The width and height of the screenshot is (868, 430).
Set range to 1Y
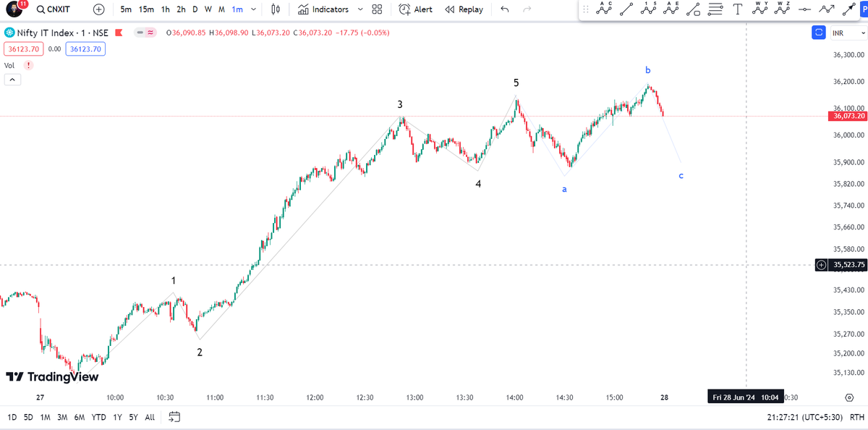pyautogui.click(x=119, y=417)
